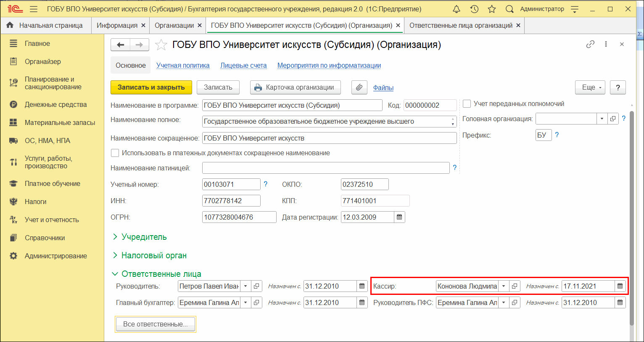Image resolution: width=644 pixels, height=342 pixels.
Task: Show help for Наименование латиницей
Action: point(454,168)
